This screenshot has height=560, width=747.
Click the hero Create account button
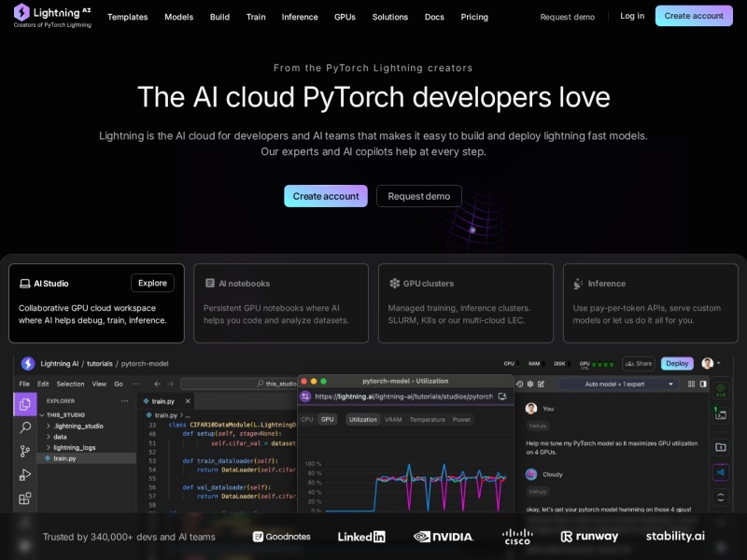click(326, 196)
